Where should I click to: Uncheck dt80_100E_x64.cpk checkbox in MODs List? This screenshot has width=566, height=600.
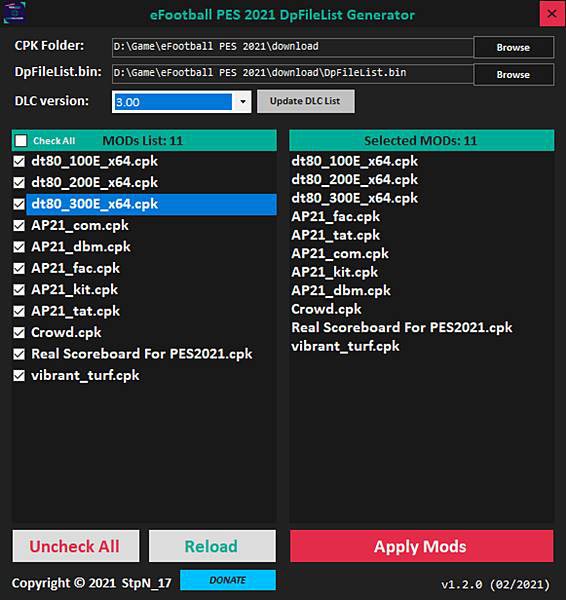point(19,161)
